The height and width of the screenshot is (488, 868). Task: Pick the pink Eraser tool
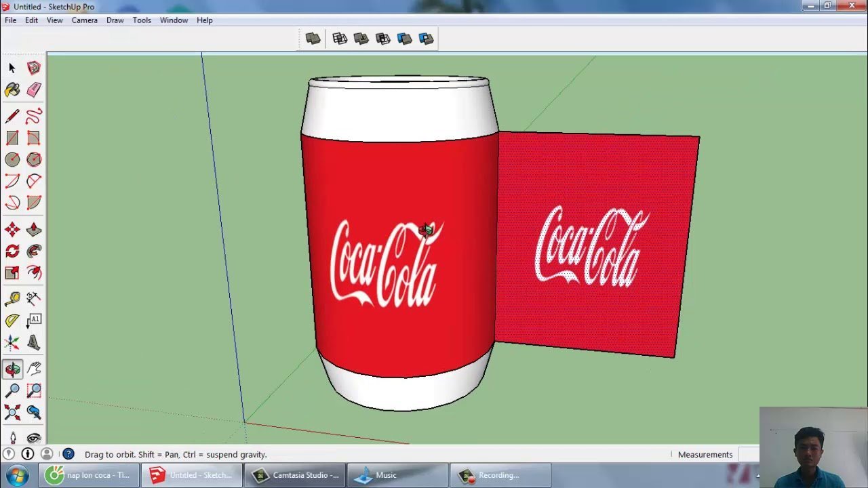point(34,89)
